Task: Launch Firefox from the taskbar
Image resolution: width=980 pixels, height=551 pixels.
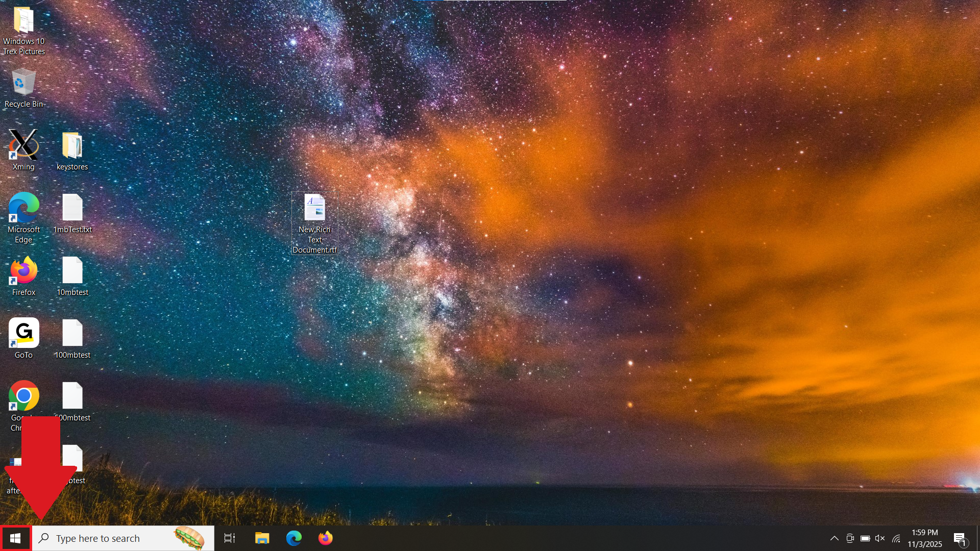Action: tap(325, 538)
